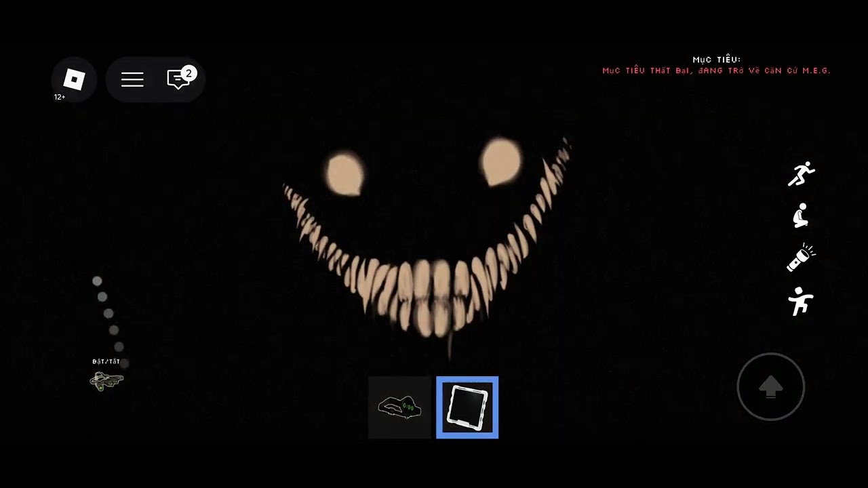Toggle the flashlight icon
The width and height of the screenshot is (868, 488).
click(x=801, y=258)
